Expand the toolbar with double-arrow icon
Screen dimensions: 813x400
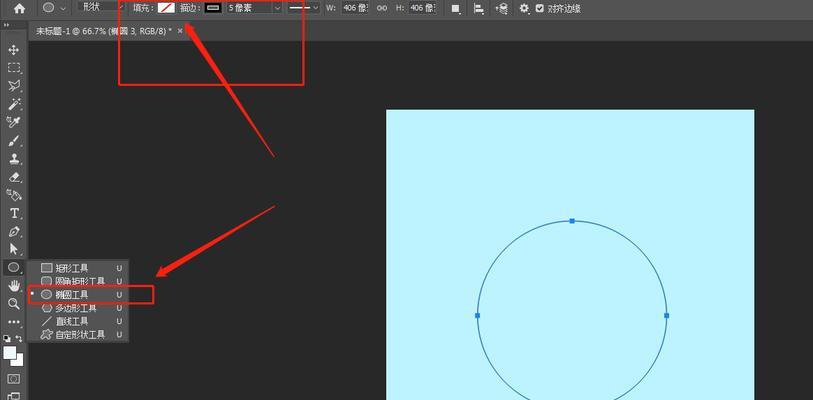[5, 24]
